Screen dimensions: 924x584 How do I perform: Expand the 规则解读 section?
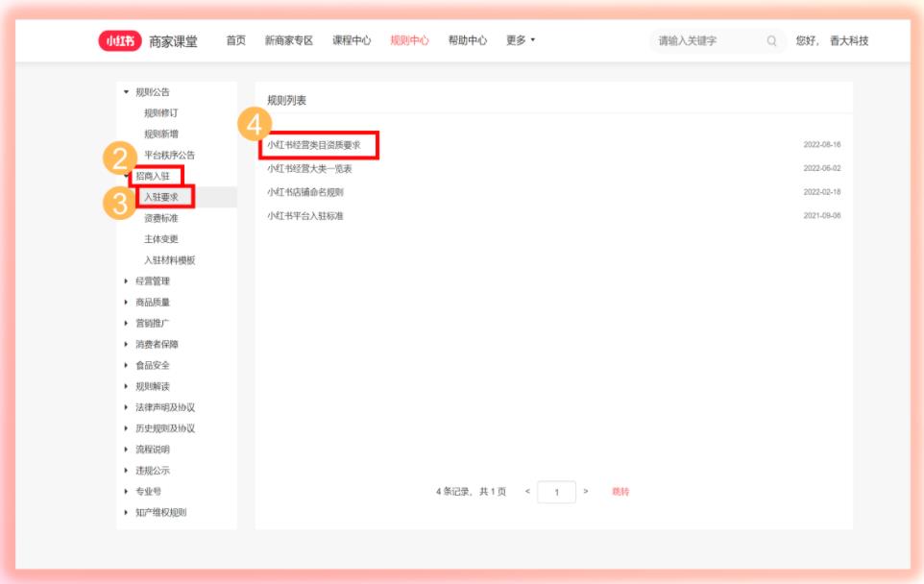click(152, 386)
